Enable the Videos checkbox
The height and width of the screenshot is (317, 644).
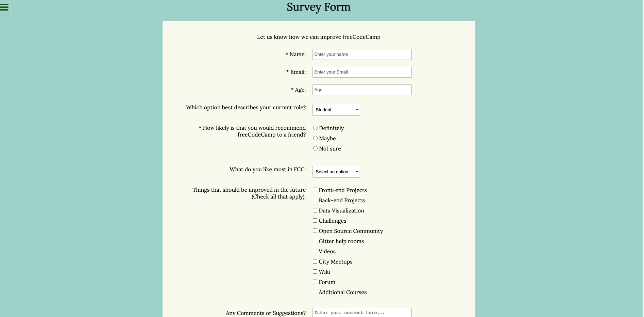315,251
